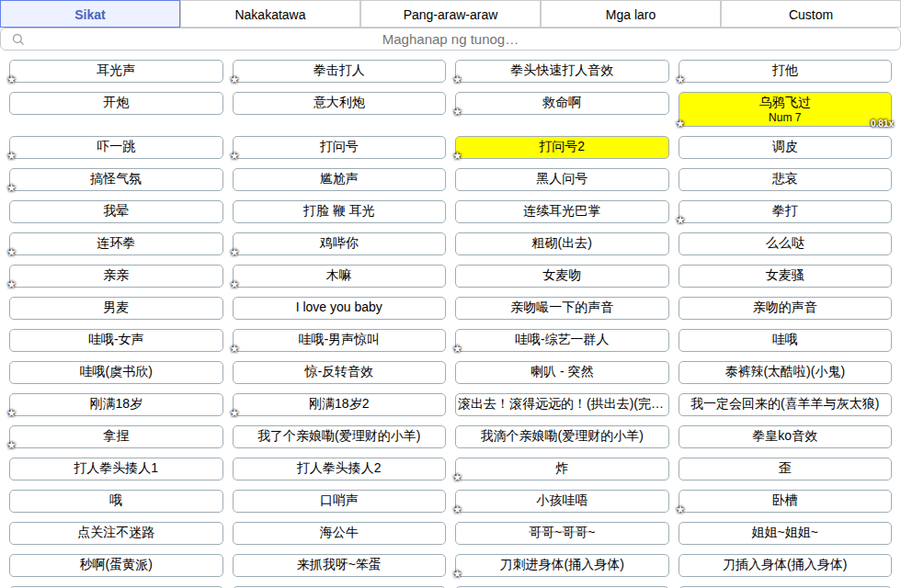Image resolution: width=901 pixels, height=588 pixels.
Task: Open the Nakakatawa tab
Action: tap(270, 15)
